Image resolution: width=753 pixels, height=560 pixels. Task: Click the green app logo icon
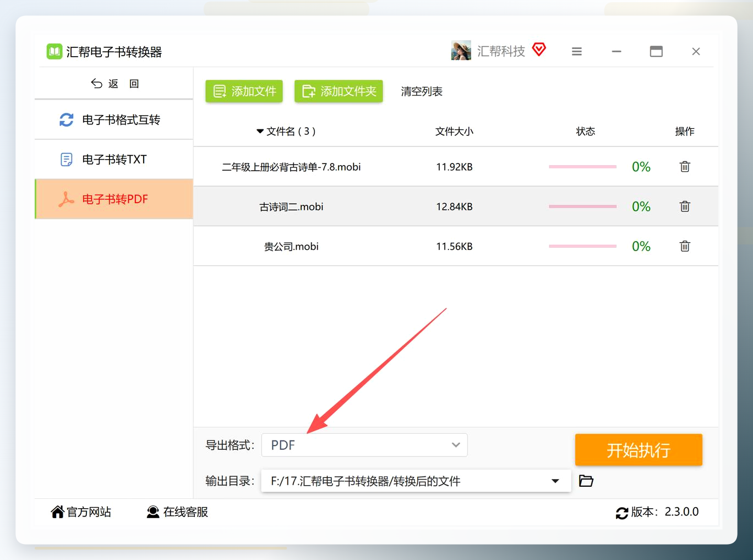point(54,52)
